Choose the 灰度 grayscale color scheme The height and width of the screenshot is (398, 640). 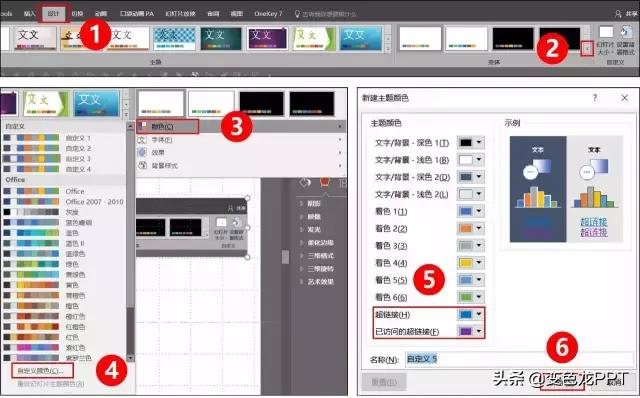point(64,212)
